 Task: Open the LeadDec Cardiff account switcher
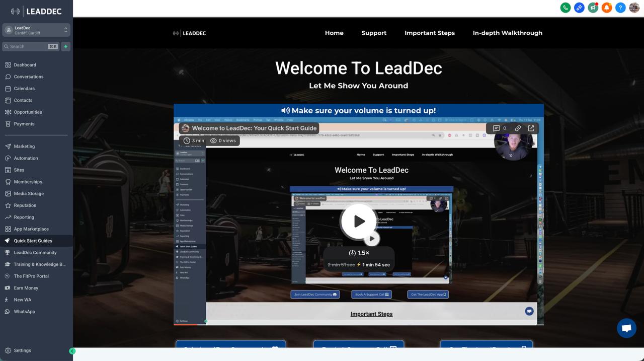pyautogui.click(x=36, y=30)
